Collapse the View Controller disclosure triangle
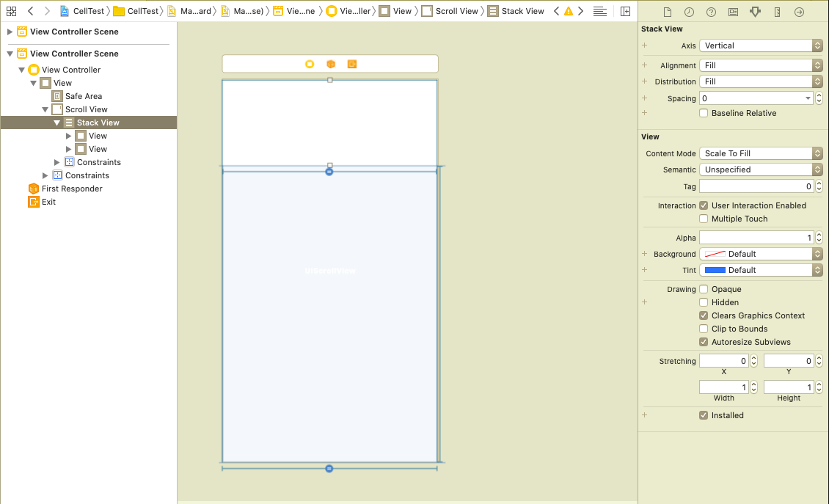Viewport: 829px width, 504px height. click(x=21, y=70)
